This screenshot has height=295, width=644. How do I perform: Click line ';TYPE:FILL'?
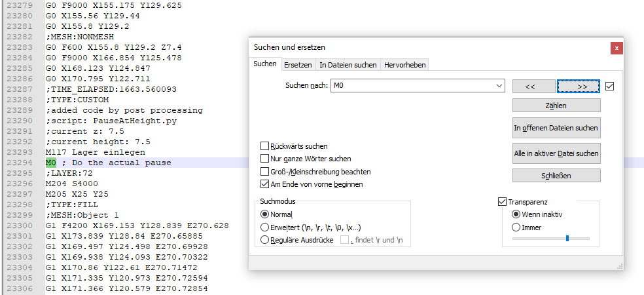coord(72,205)
